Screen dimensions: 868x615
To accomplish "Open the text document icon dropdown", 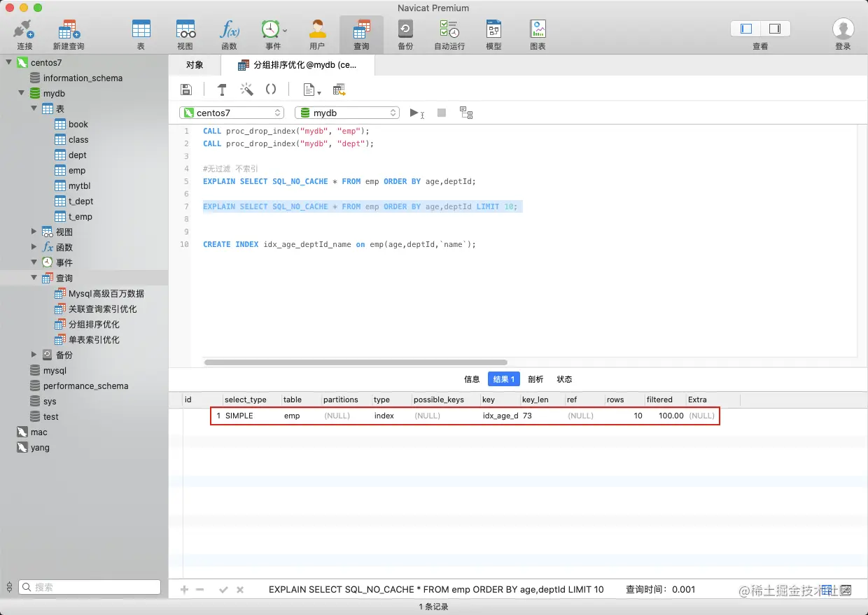I will tap(311, 90).
